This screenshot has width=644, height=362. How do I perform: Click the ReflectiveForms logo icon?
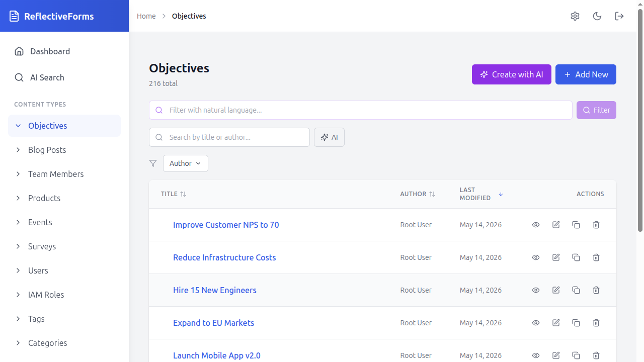14,16
